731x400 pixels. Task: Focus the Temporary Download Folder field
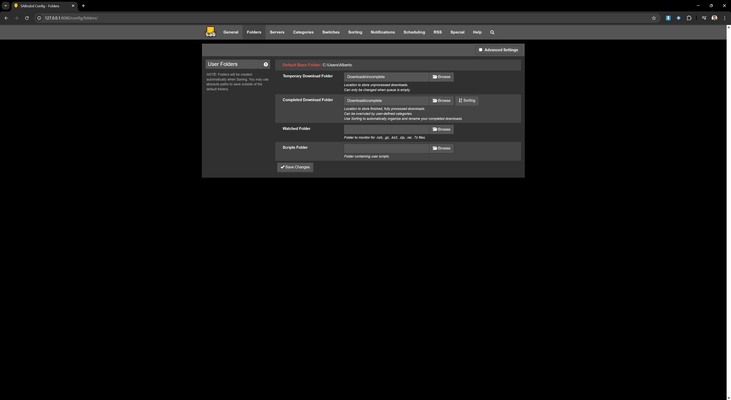(386, 77)
